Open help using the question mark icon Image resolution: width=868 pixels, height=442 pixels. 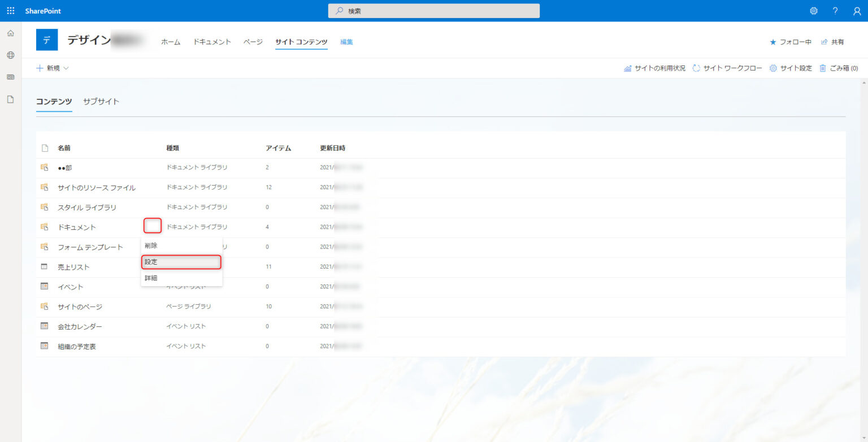click(x=835, y=10)
